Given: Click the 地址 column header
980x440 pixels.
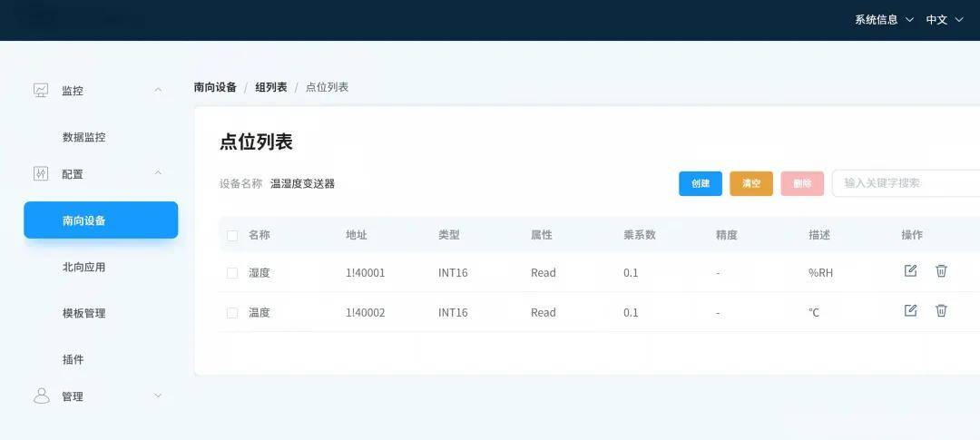Looking at the screenshot, I should coord(357,235).
